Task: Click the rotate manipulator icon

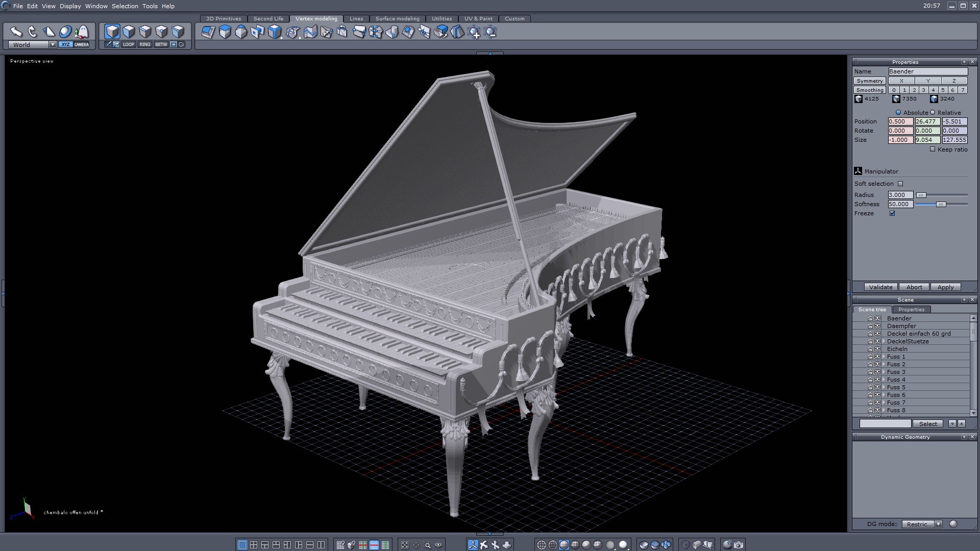Action: pos(33,32)
